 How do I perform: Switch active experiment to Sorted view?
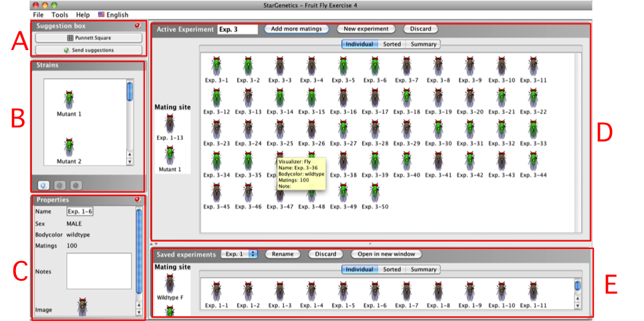[392, 44]
